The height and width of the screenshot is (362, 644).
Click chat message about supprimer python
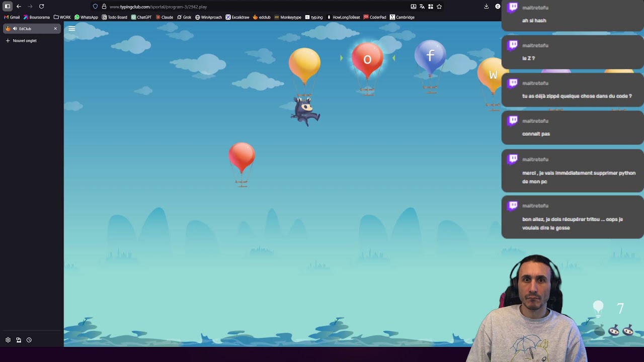coord(579,177)
